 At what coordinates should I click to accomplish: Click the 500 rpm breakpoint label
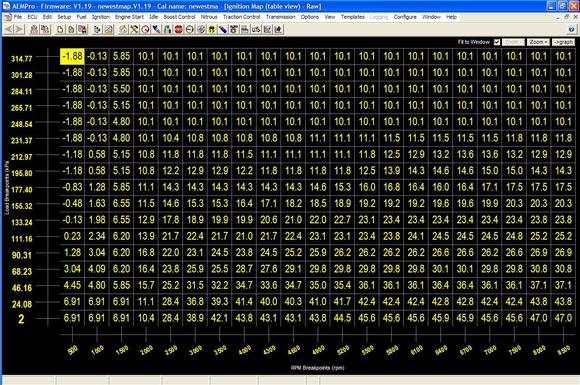point(73,349)
